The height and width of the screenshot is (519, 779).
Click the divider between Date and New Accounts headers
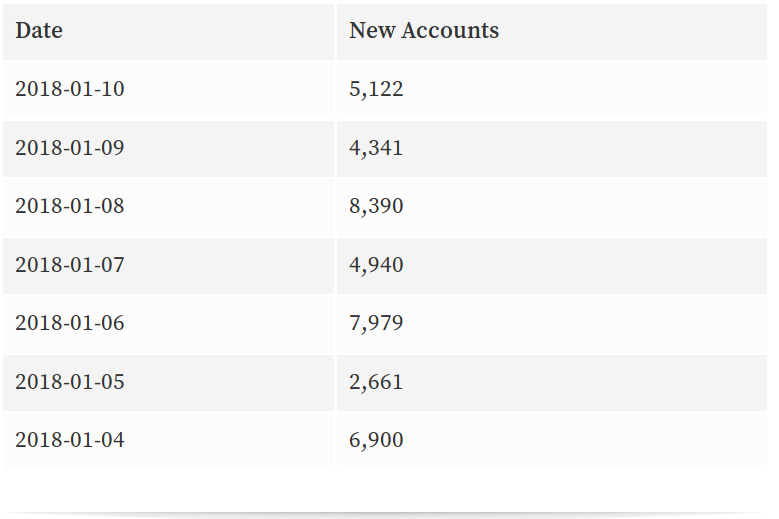335,31
